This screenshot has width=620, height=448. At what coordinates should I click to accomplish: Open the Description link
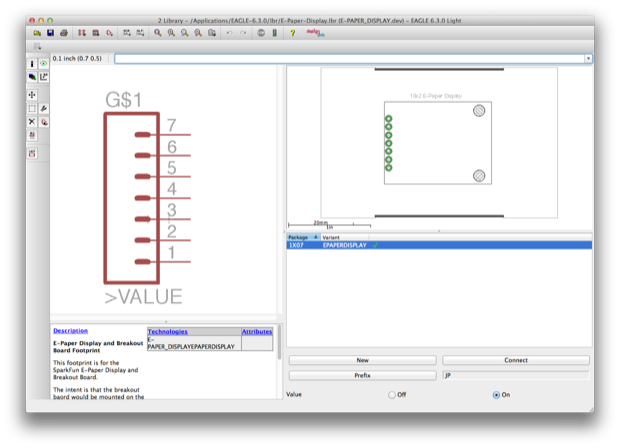(x=70, y=331)
